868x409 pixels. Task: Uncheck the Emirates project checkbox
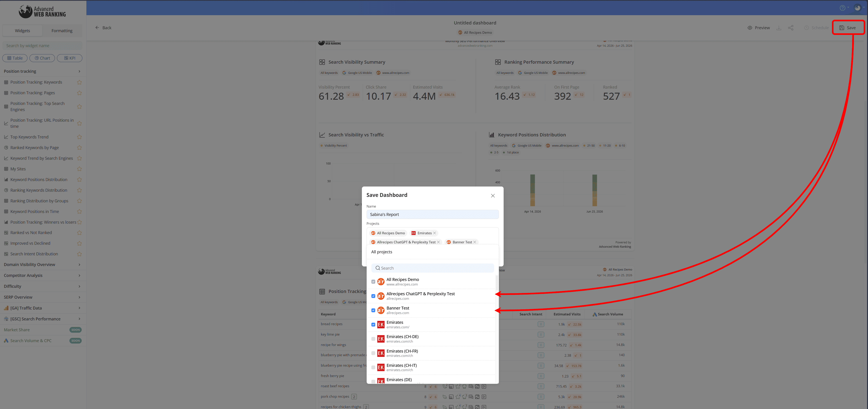point(373,325)
